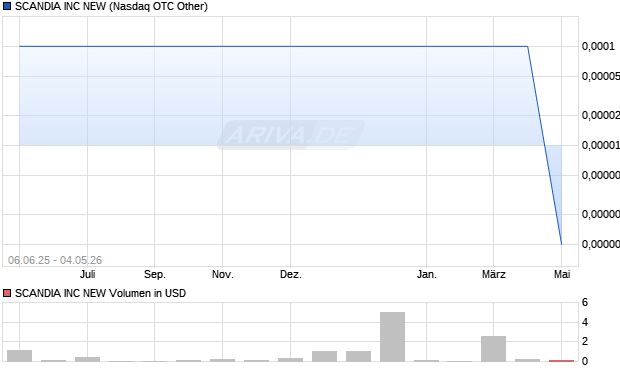
Task: Click the volume axis value '6'
Action: [585, 303]
